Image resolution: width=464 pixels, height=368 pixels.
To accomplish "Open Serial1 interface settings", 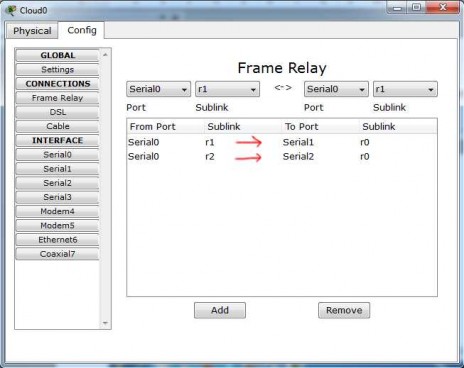I will coord(57,169).
